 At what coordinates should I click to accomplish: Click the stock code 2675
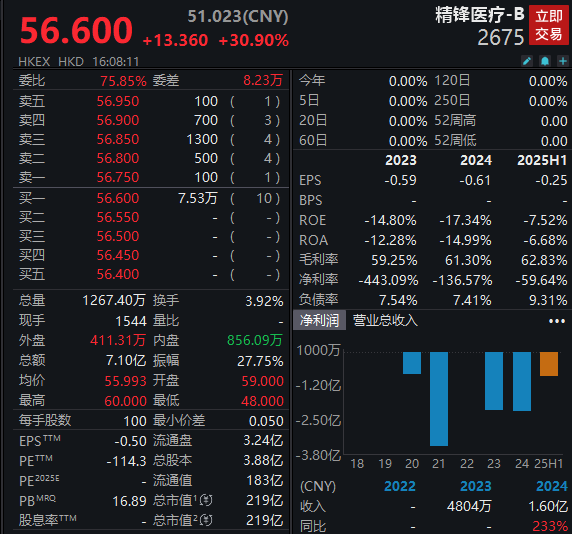[500, 37]
